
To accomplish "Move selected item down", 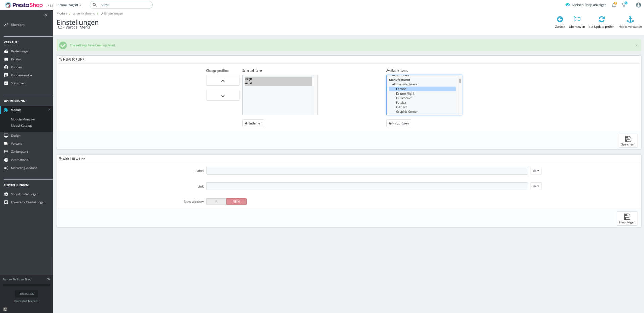I will pos(223,96).
